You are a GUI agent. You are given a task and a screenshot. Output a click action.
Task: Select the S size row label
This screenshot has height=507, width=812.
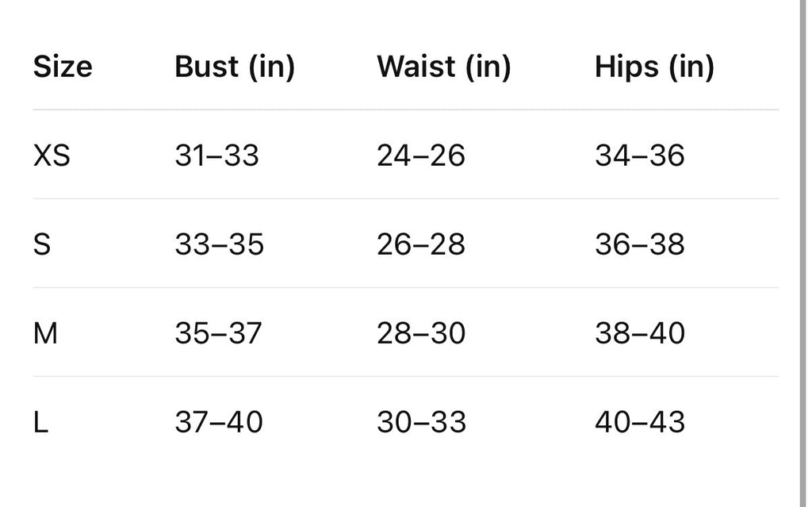[x=42, y=244]
